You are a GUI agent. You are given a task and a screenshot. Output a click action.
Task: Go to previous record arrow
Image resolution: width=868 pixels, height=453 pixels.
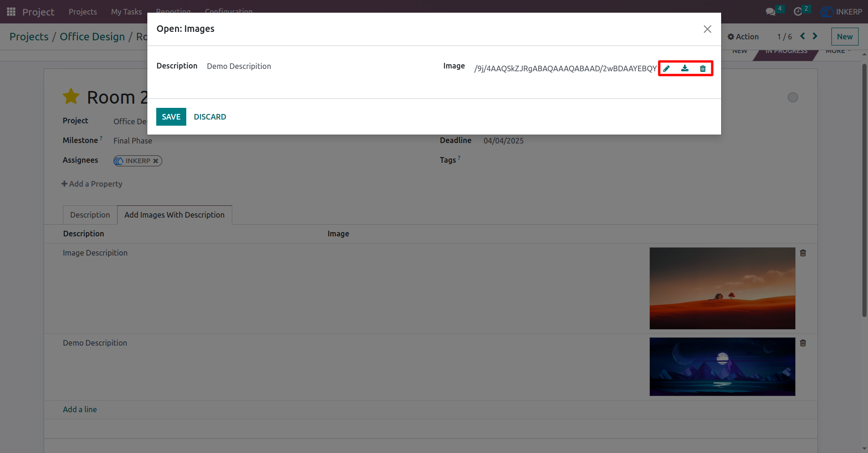point(802,36)
